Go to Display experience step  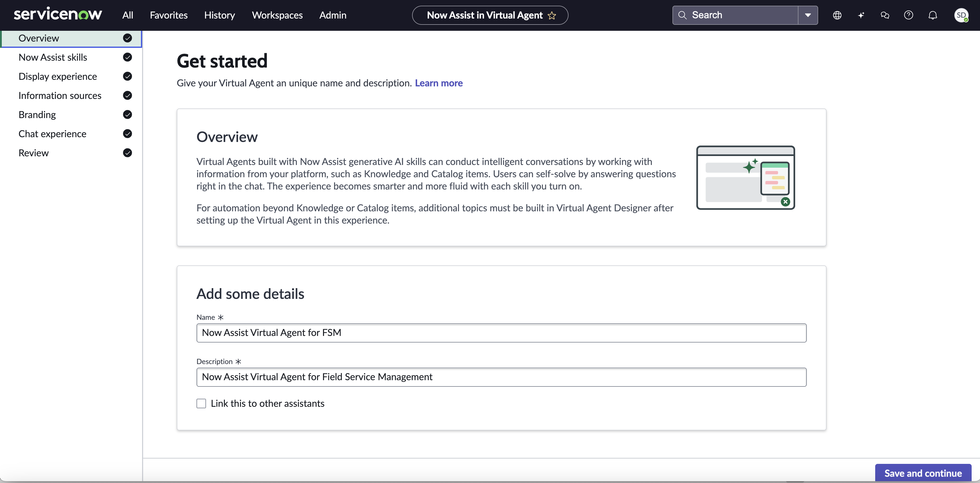coord(71,76)
